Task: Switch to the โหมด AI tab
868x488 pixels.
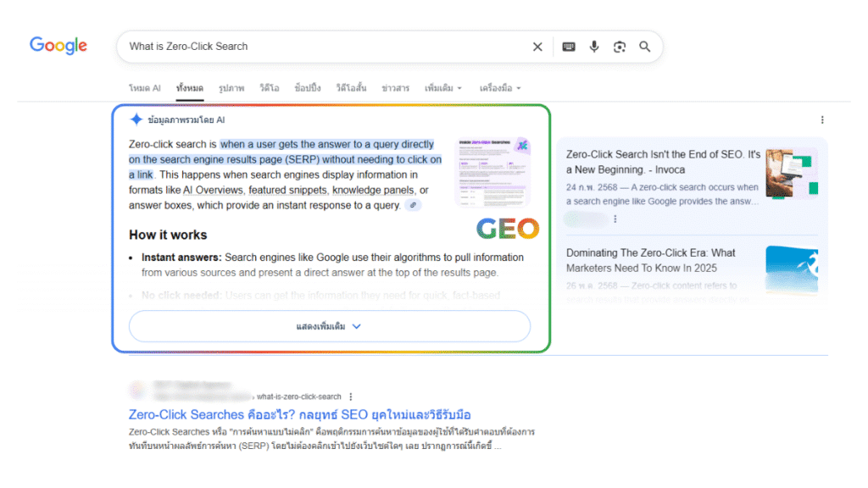Action: (144, 88)
